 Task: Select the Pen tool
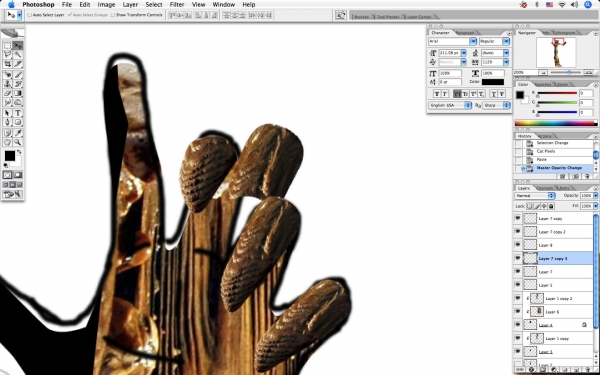coord(7,122)
